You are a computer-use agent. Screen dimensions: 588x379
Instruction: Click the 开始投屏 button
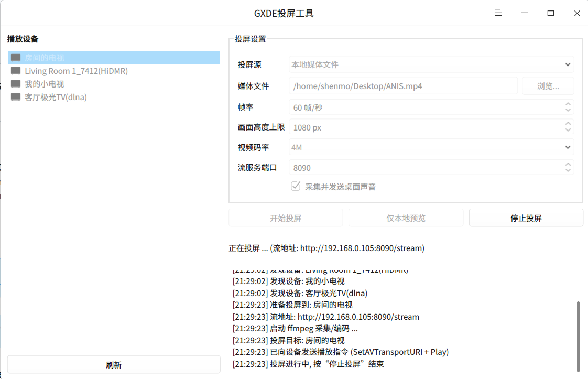[x=286, y=218]
